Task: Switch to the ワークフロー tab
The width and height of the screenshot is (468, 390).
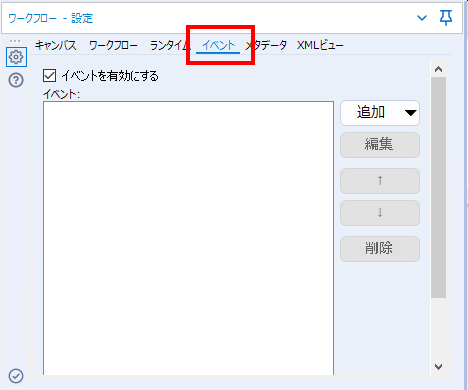Action: point(113,45)
